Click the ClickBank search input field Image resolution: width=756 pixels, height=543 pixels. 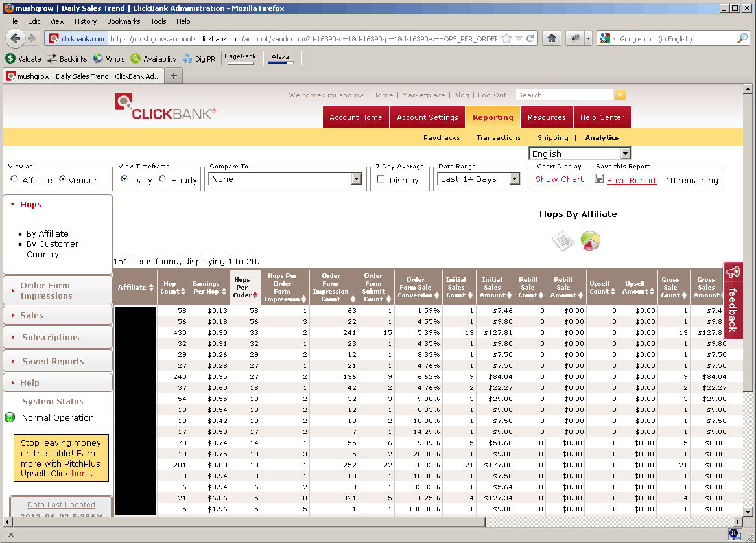pyautogui.click(x=563, y=95)
